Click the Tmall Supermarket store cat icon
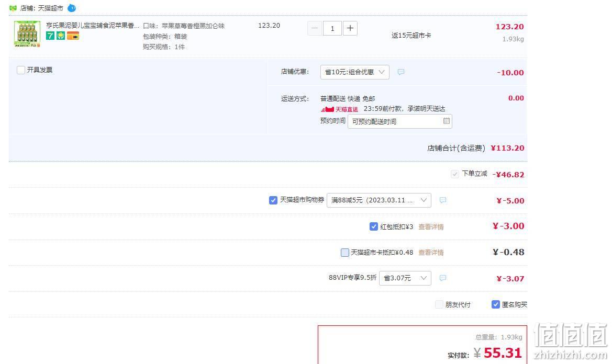 point(13,8)
